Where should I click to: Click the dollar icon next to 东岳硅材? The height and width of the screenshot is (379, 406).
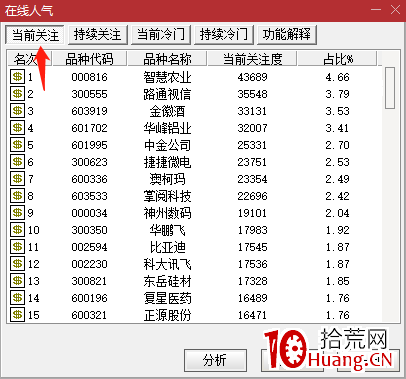[17, 281]
